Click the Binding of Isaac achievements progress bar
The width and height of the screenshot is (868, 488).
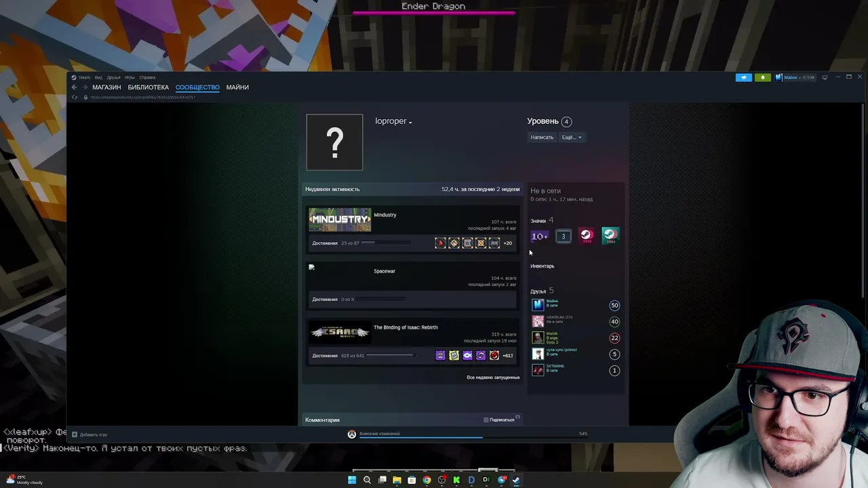click(389, 355)
